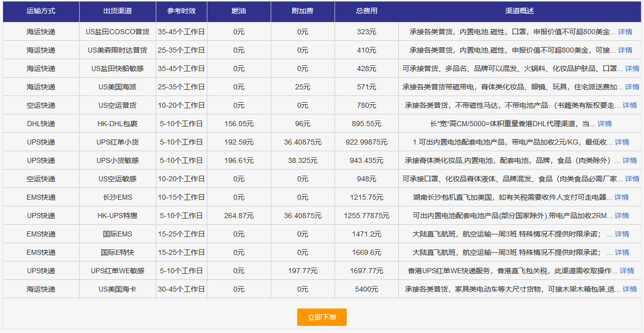This screenshot has width=644, height=333.
Task: Click the 总费用 column header
Action: (367, 11)
